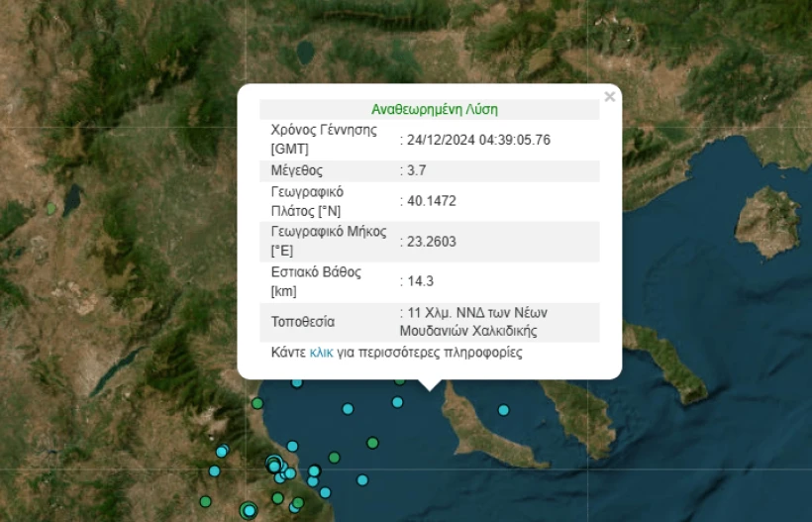Select green marker beside lake at far left

[51, 209]
